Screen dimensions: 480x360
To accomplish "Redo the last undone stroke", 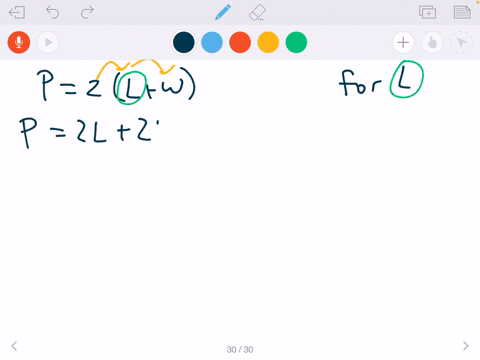I will click(87, 13).
